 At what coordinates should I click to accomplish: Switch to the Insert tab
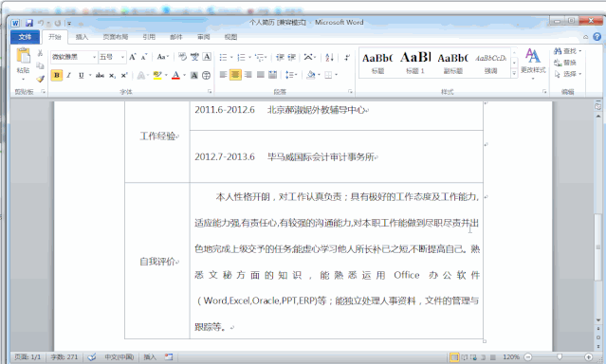click(82, 37)
